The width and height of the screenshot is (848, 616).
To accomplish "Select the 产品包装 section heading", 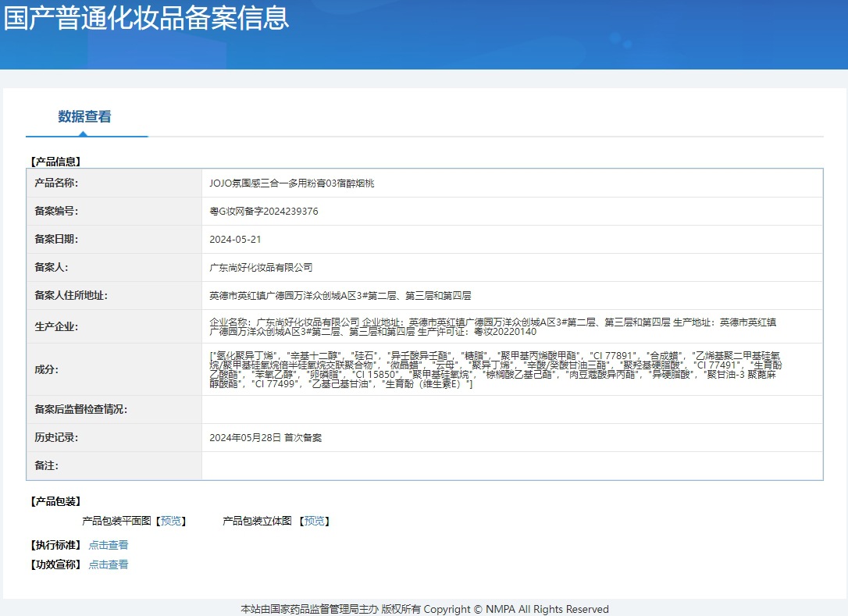I will pyautogui.click(x=55, y=501).
